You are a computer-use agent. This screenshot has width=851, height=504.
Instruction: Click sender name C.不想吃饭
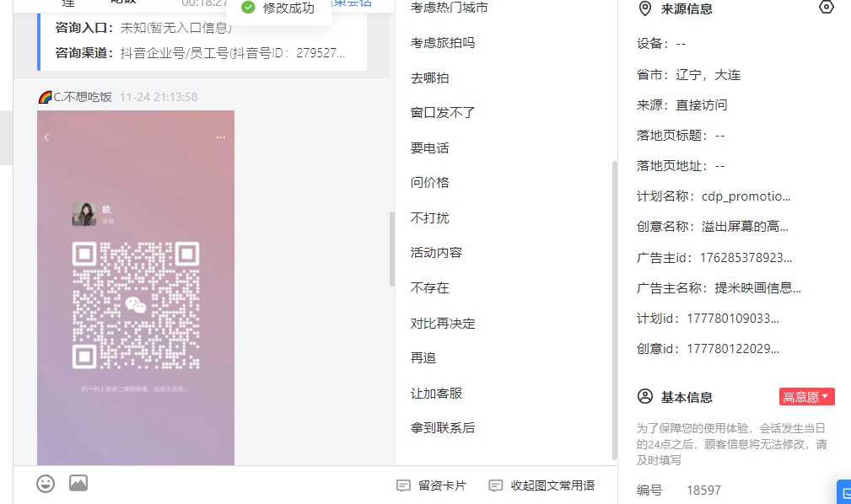click(83, 97)
